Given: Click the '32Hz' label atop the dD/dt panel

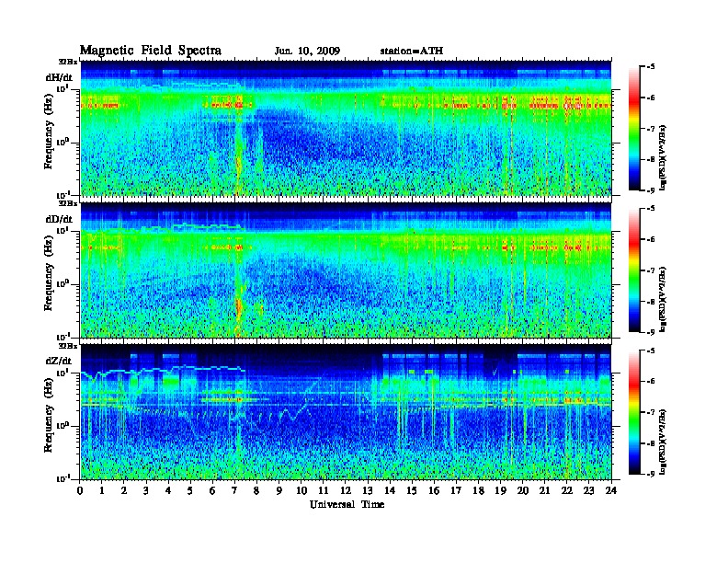Looking at the screenshot, I should [x=67, y=203].
